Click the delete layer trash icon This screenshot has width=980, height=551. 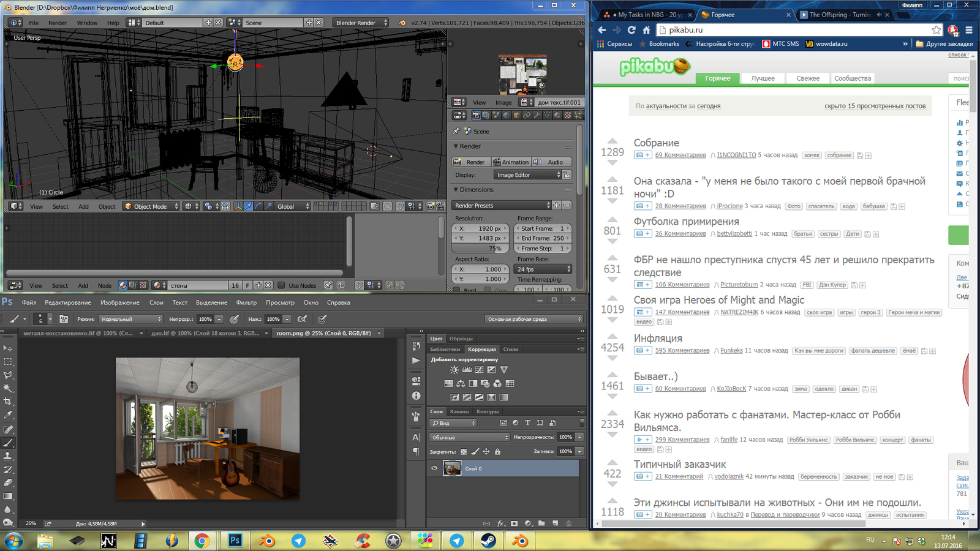point(568,523)
